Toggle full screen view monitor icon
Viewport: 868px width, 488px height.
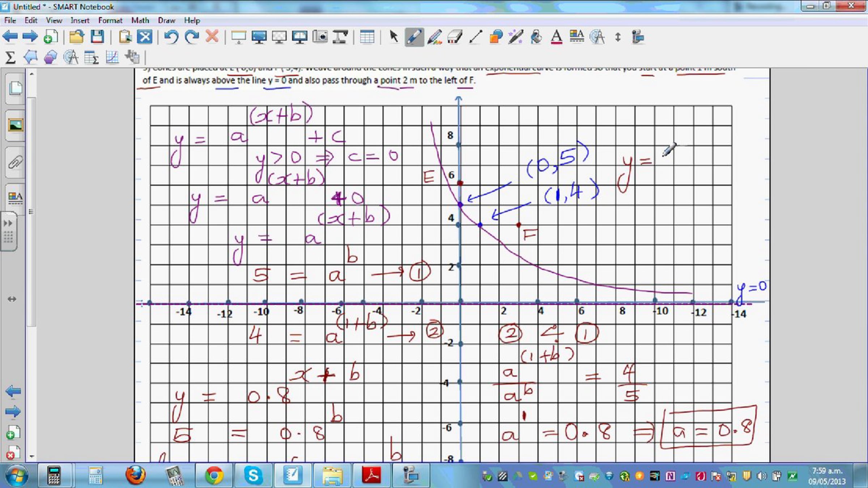[x=259, y=37]
